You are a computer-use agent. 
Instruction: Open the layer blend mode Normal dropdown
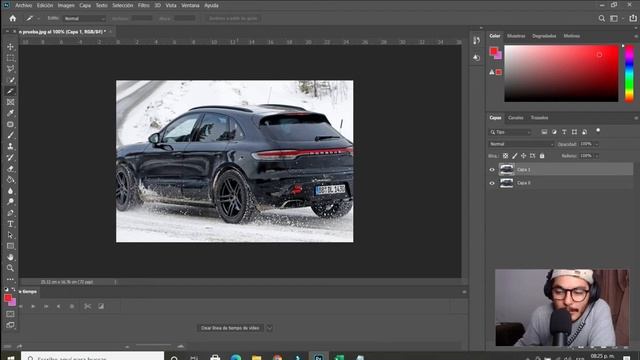[x=521, y=144]
